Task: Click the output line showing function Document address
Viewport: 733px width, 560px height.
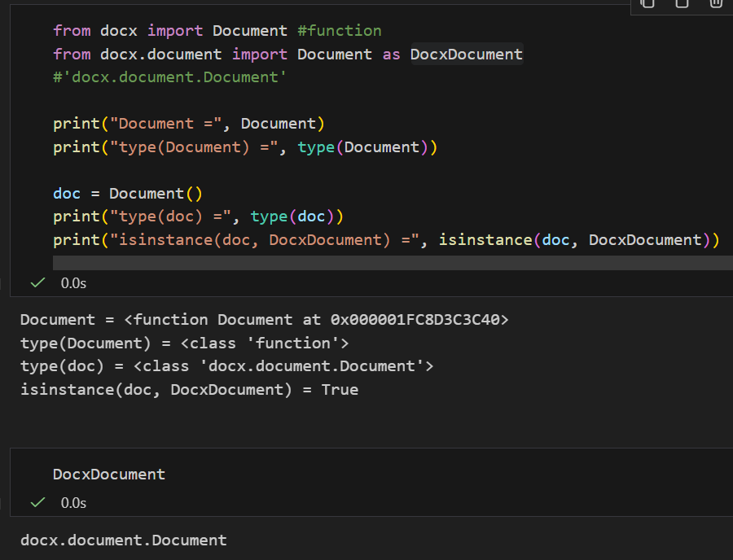Action: pos(264,320)
